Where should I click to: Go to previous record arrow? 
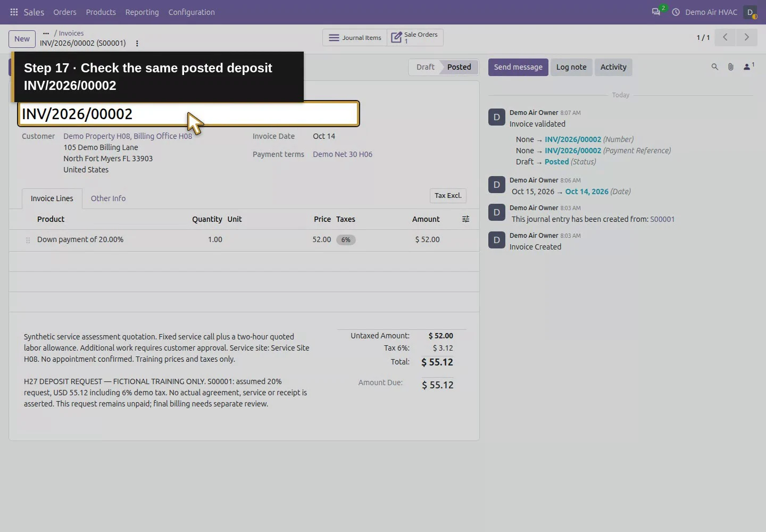(x=725, y=37)
